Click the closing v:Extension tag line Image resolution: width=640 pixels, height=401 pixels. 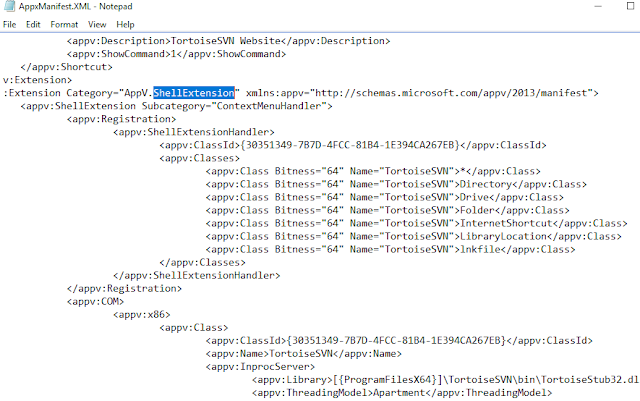(x=38, y=80)
